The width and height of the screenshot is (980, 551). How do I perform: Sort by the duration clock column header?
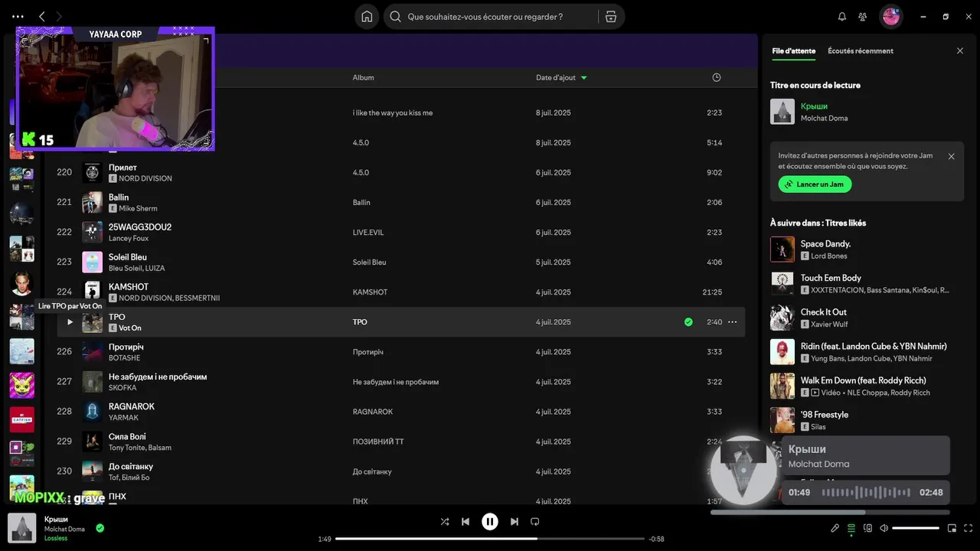tap(717, 77)
